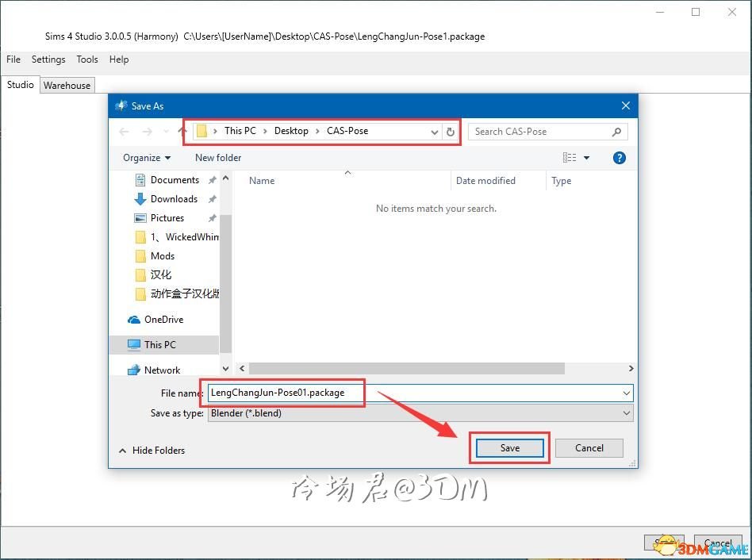
Task: Expand the address bar history dropdown
Action: coord(434,132)
